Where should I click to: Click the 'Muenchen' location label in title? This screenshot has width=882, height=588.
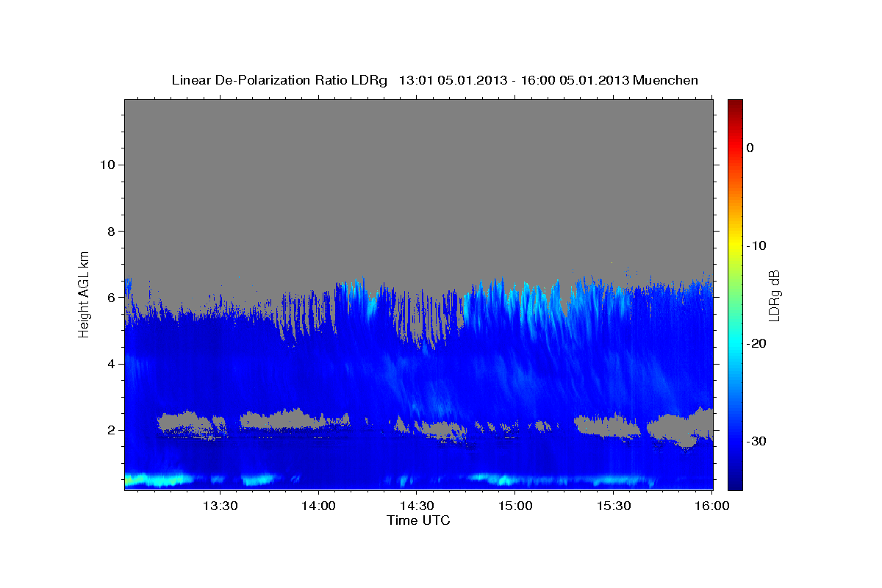pos(666,80)
